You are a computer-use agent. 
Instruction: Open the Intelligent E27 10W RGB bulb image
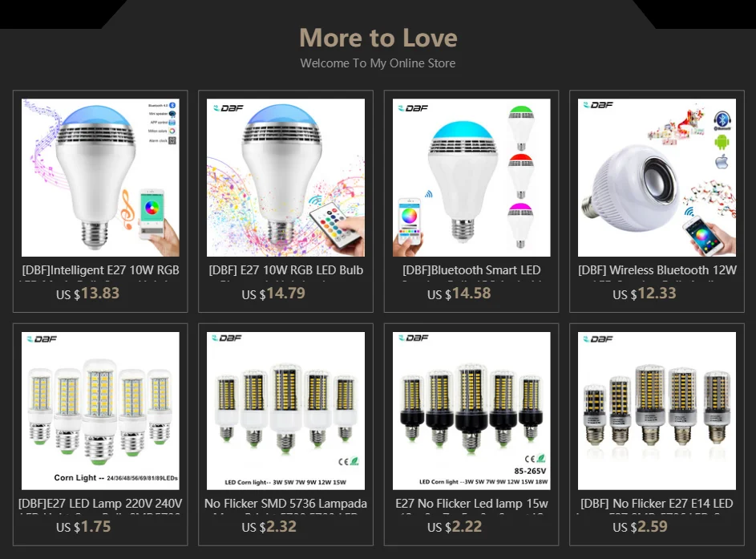[100, 177]
